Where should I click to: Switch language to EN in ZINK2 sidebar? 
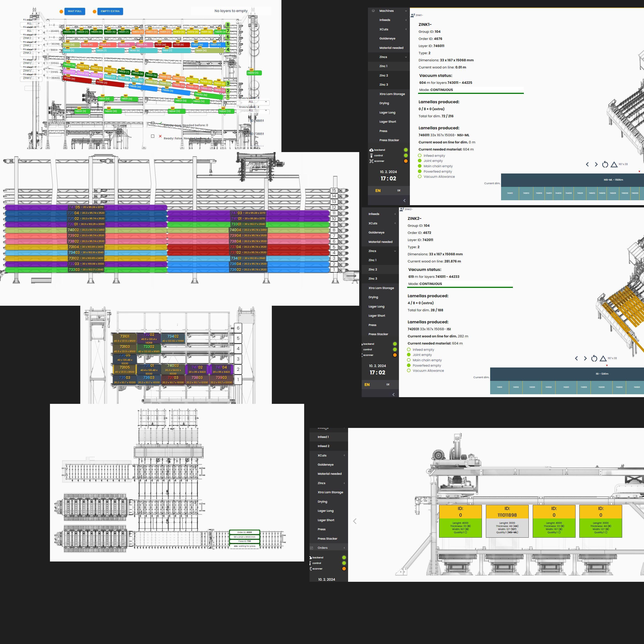point(367,385)
